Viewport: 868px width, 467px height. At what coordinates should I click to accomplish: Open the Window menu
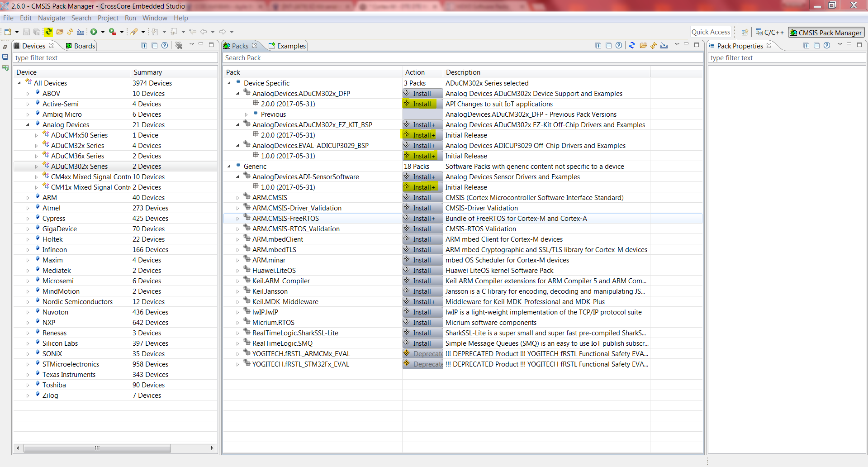click(155, 18)
